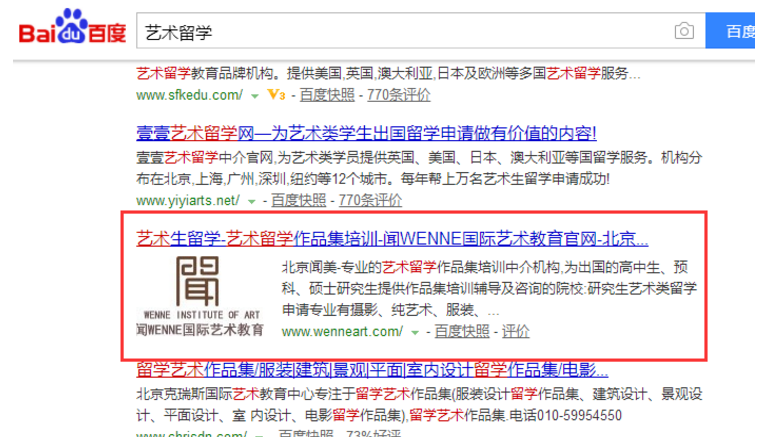Click the camera image-search icon

[684, 31]
